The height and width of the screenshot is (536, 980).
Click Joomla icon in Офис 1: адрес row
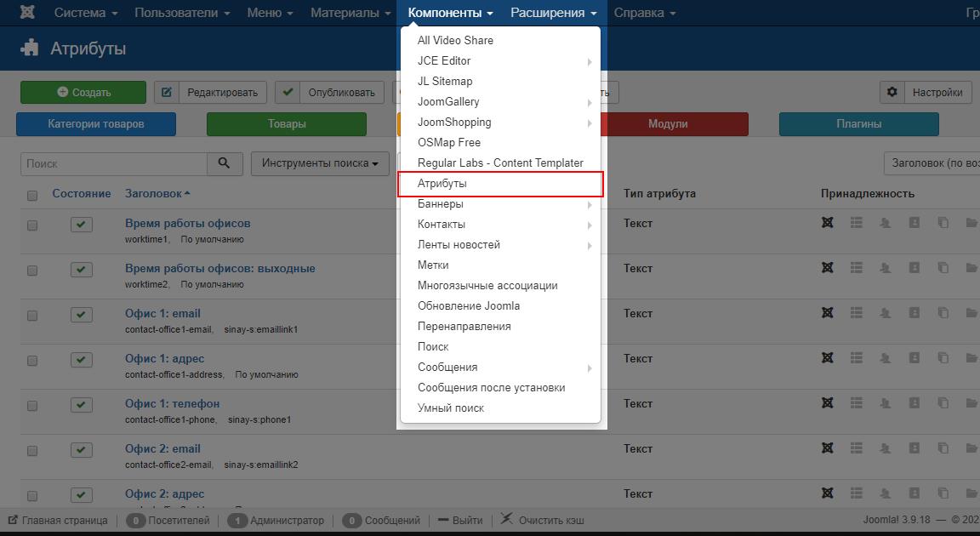828,357
